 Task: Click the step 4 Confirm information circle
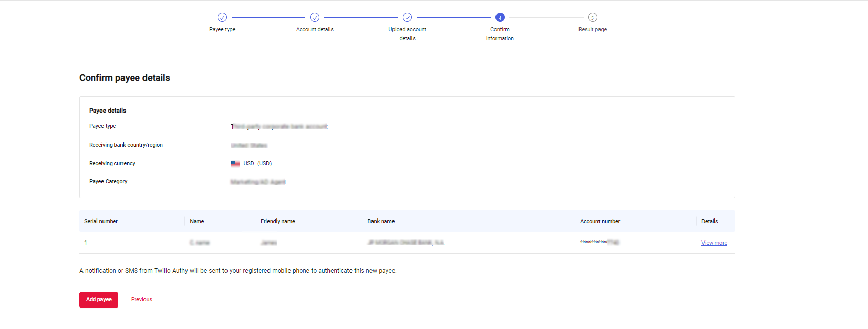tap(500, 17)
